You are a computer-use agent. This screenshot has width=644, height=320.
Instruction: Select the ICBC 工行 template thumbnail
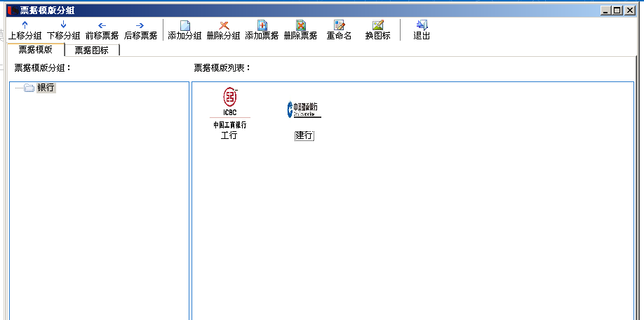point(230,107)
